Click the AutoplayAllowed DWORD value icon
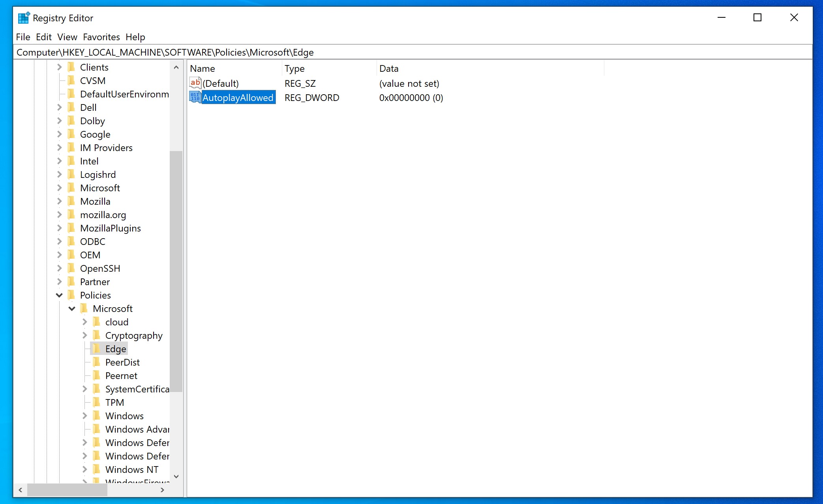The width and height of the screenshot is (823, 504). pos(195,97)
